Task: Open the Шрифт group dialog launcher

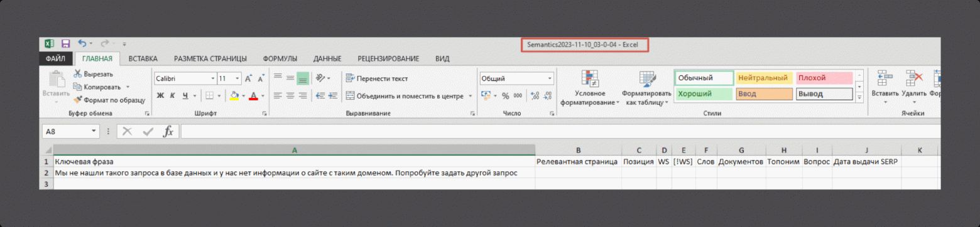Action: click(x=264, y=113)
